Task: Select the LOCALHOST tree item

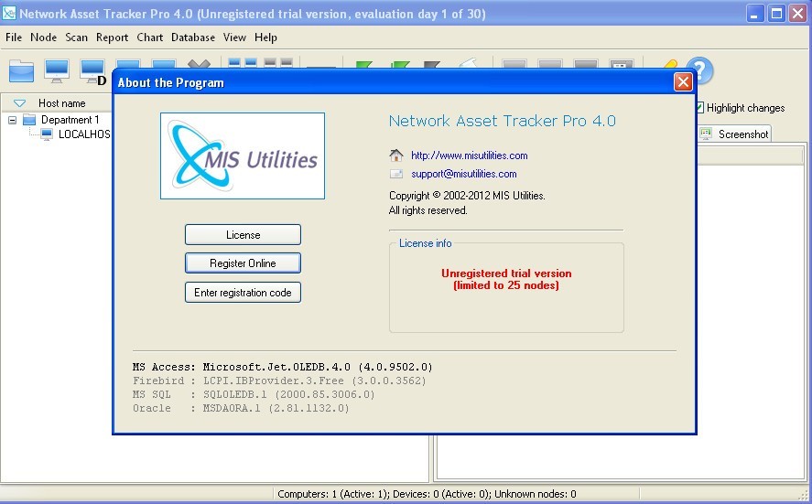Action: click(84, 134)
